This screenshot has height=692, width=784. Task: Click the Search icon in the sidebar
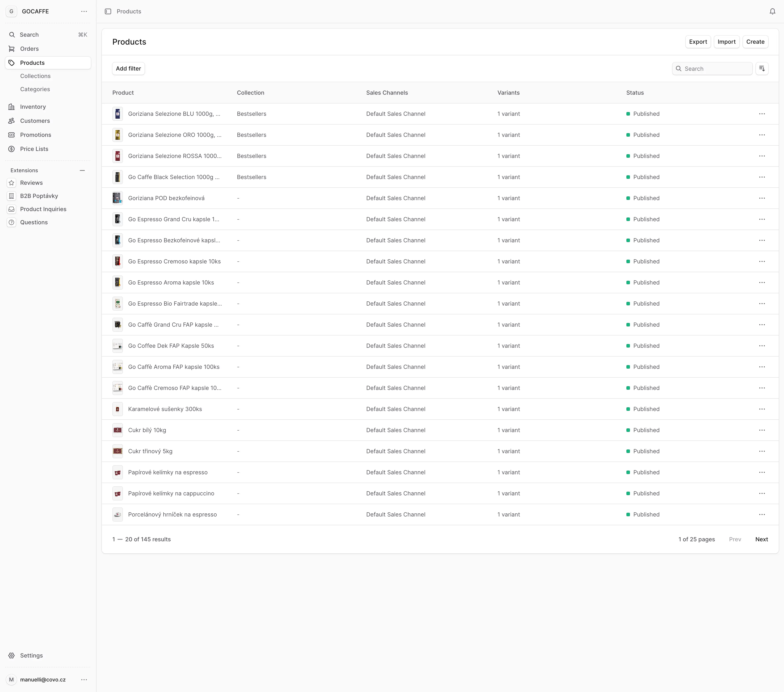11,34
